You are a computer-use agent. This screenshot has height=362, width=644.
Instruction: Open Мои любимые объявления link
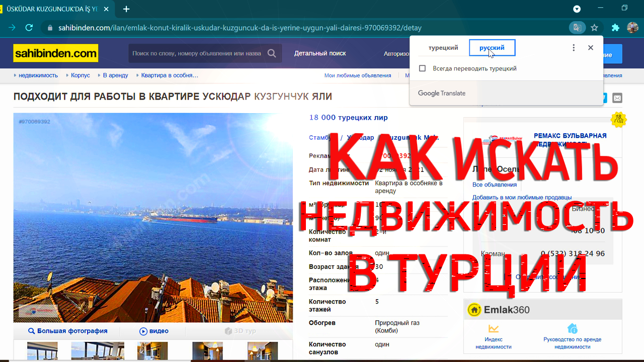tap(358, 75)
